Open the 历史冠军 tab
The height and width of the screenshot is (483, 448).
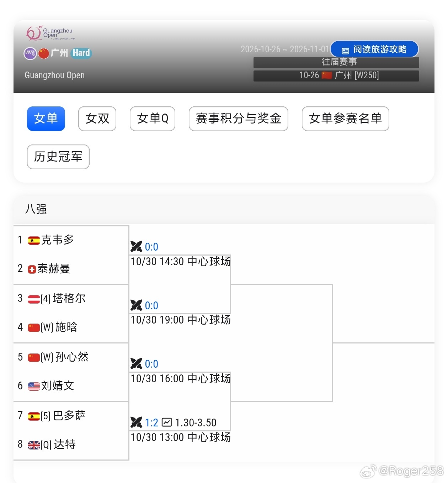click(58, 157)
